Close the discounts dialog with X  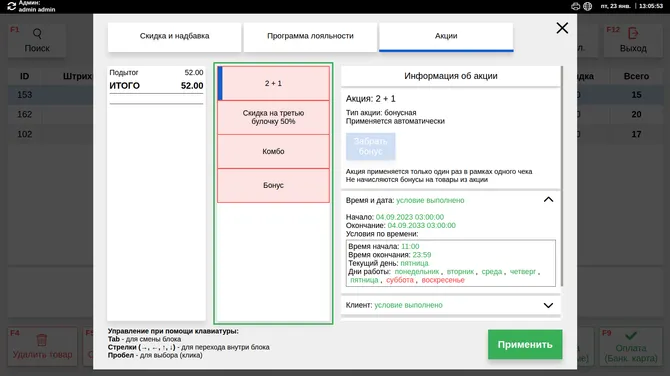click(x=562, y=28)
